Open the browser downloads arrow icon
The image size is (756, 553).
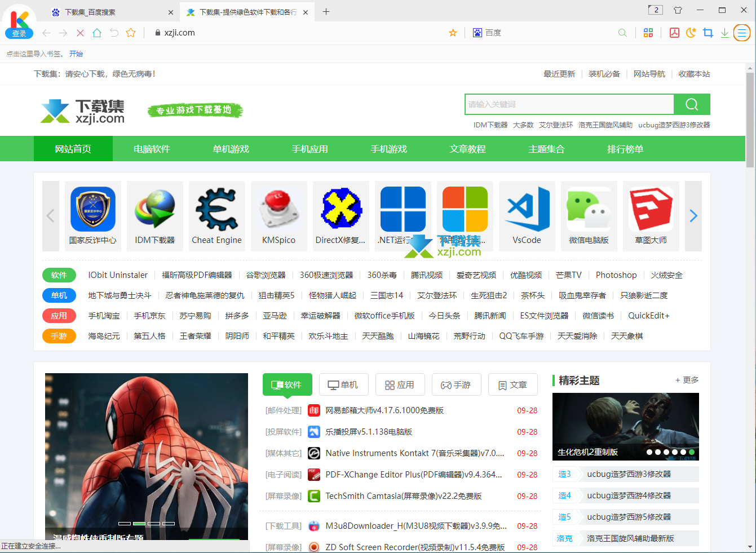click(x=725, y=33)
